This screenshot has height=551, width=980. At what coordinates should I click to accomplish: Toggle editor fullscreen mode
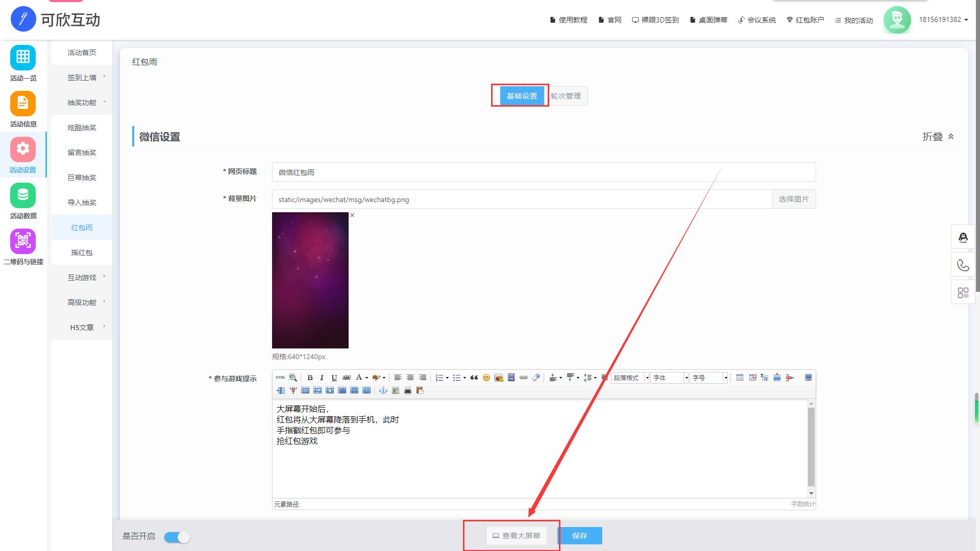[x=808, y=378]
